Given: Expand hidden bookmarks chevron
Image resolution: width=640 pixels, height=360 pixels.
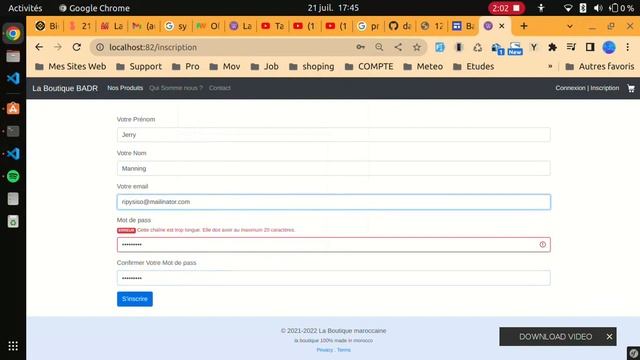Looking at the screenshot, I should 550,66.
